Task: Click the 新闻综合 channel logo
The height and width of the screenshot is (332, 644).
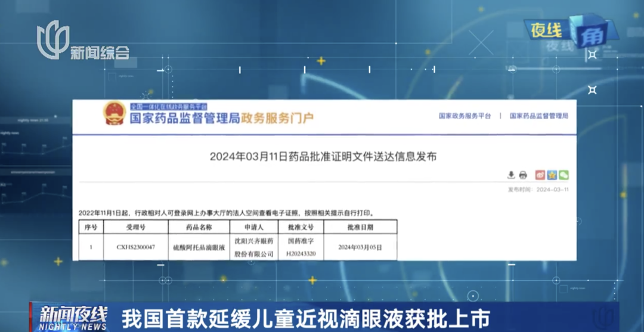Action: [x=82, y=42]
